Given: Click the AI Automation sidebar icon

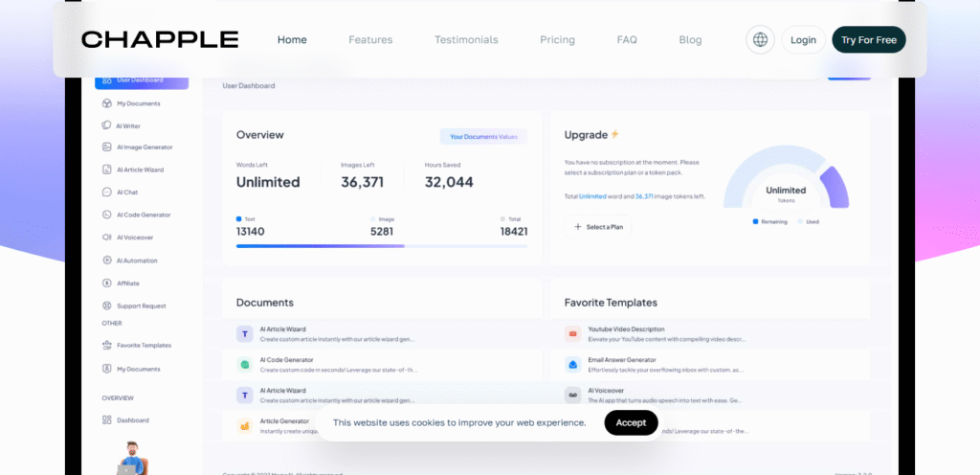Looking at the screenshot, I should tap(106, 260).
